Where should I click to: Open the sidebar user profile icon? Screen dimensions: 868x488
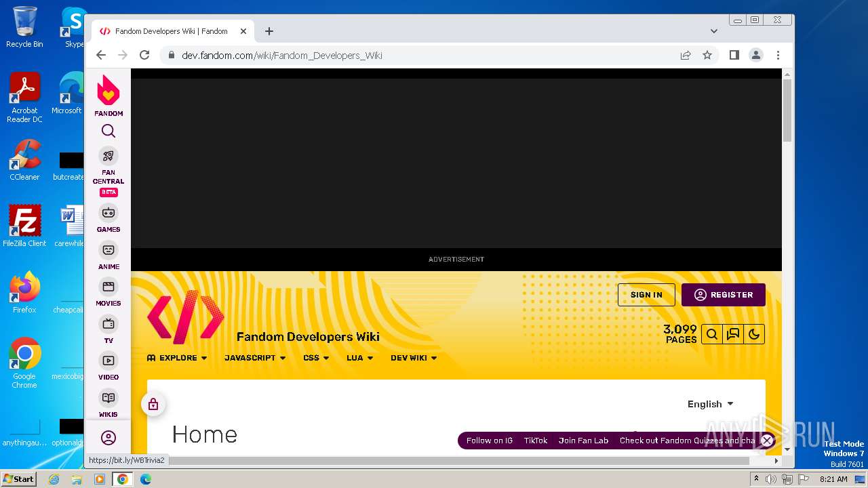tap(108, 438)
